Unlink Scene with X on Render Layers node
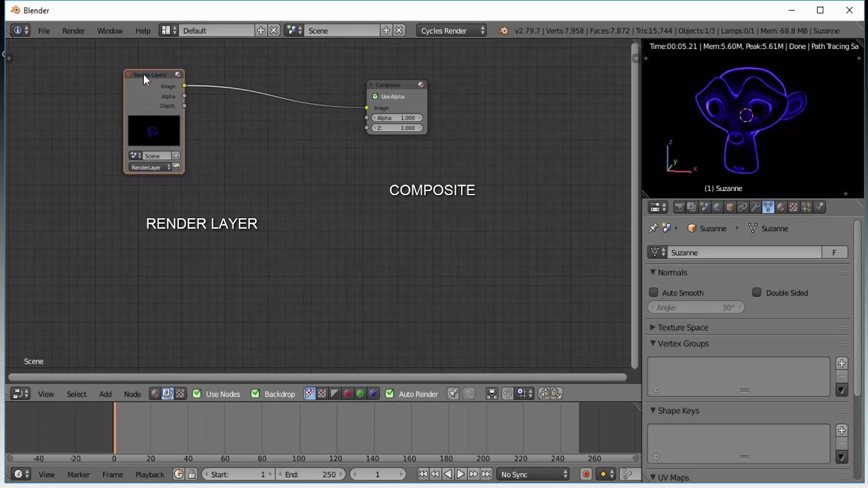Viewport: 868px width, 488px height. tap(176, 156)
